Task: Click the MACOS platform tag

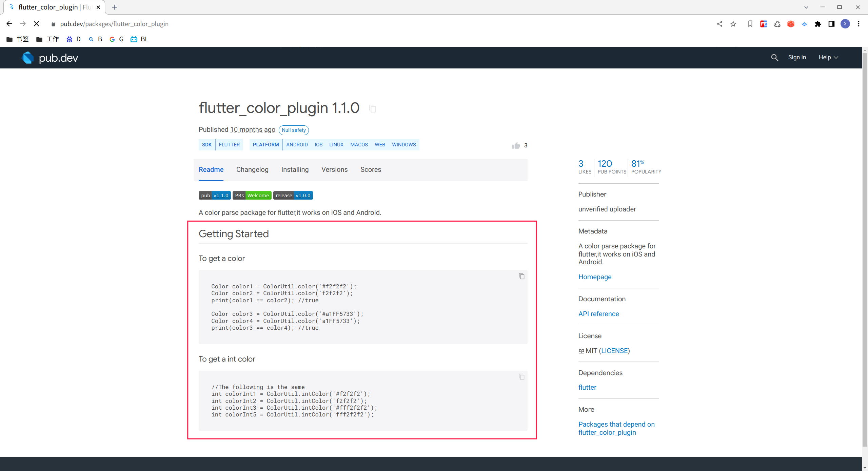Action: click(359, 145)
